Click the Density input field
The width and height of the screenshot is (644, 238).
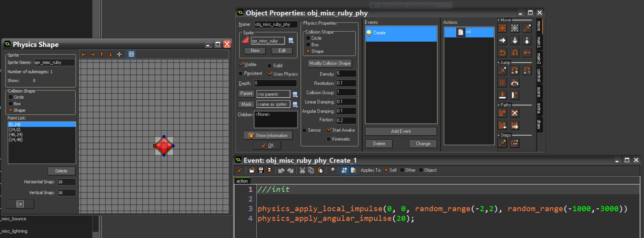click(x=346, y=74)
